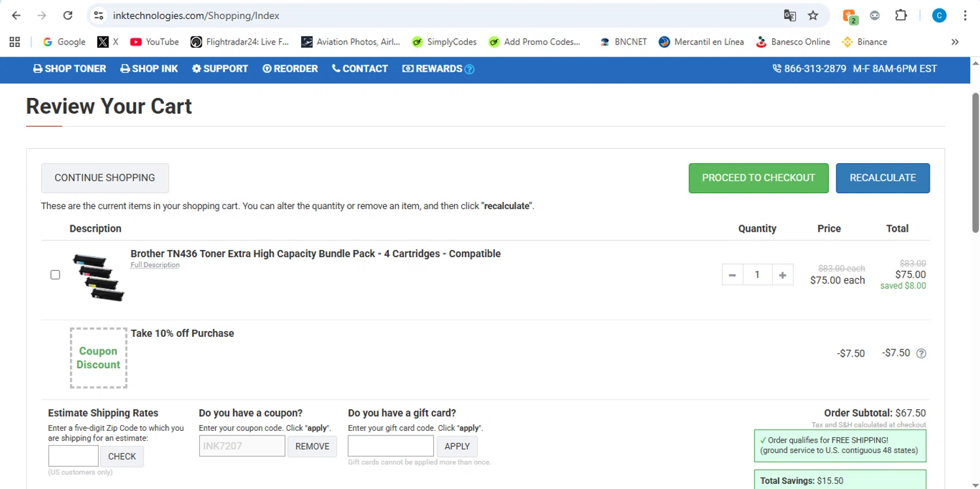Click the Coupon Discount dashed badge
Image resolution: width=980 pixels, height=489 pixels.
99,358
